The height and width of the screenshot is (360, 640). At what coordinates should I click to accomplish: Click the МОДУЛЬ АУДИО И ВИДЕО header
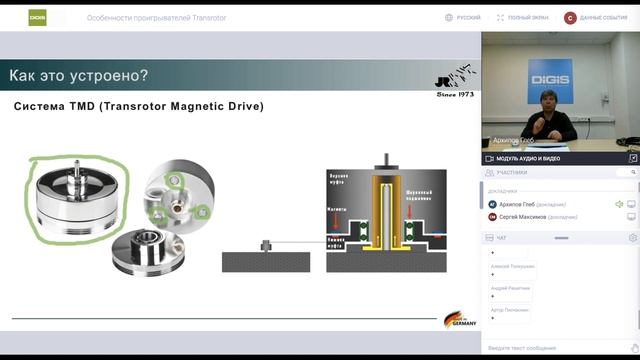[x=528, y=158]
